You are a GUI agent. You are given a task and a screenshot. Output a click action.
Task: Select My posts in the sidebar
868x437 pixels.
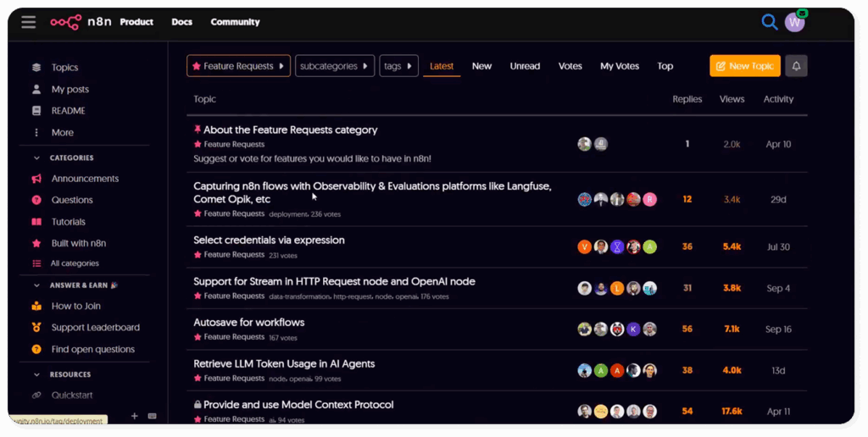70,89
